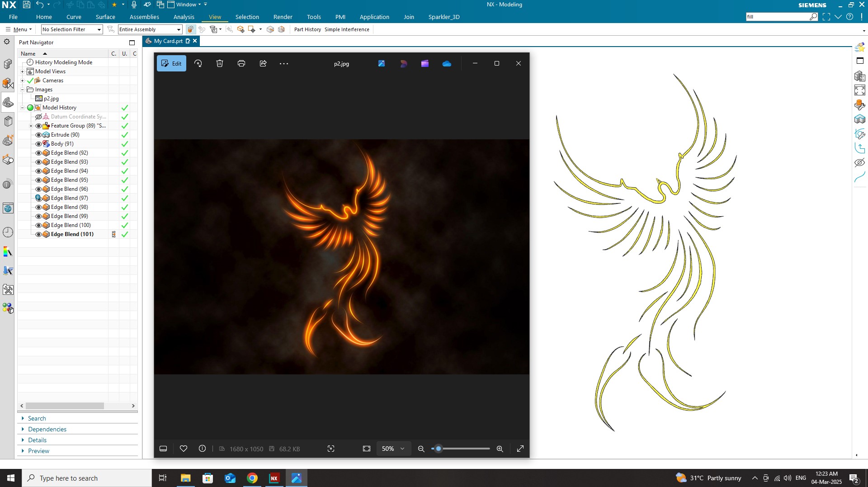This screenshot has width=868, height=487.
Task: Open File Explorer from the taskbar
Action: click(185, 478)
